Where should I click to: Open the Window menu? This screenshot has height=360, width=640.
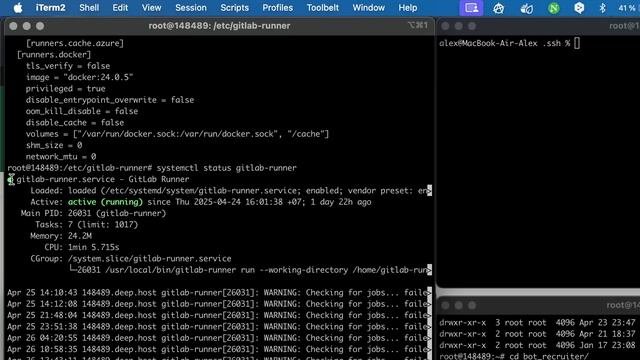(369, 8)
